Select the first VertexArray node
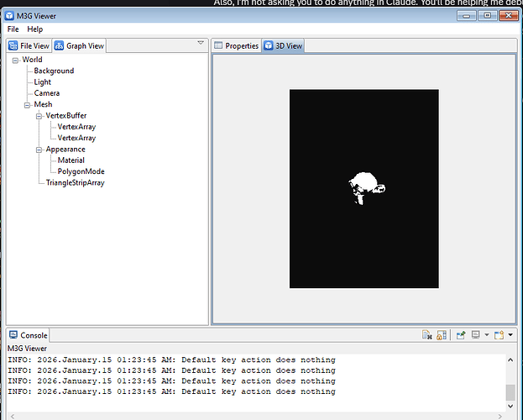This screenshot has width=523, height=420. (76, 127)
